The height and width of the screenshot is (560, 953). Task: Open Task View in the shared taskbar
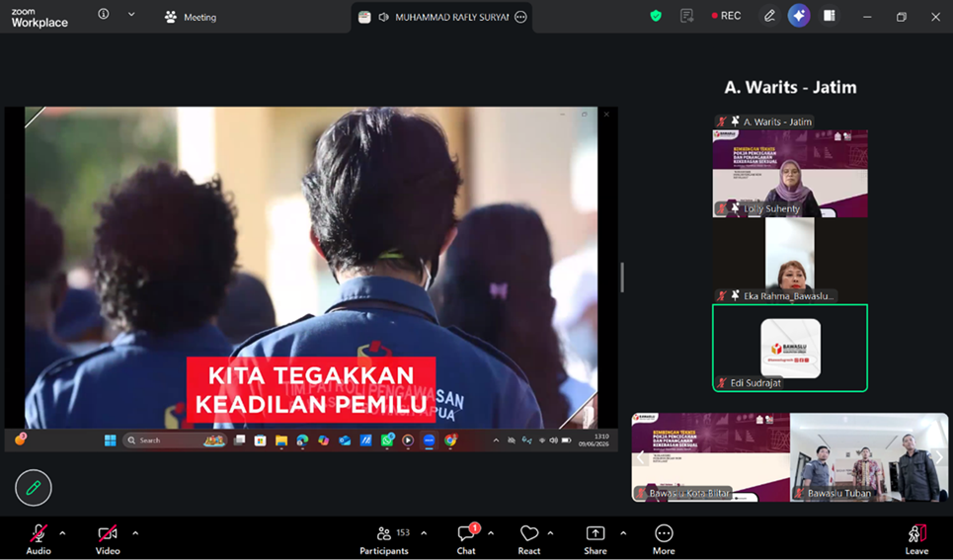(x=239, y=440)
